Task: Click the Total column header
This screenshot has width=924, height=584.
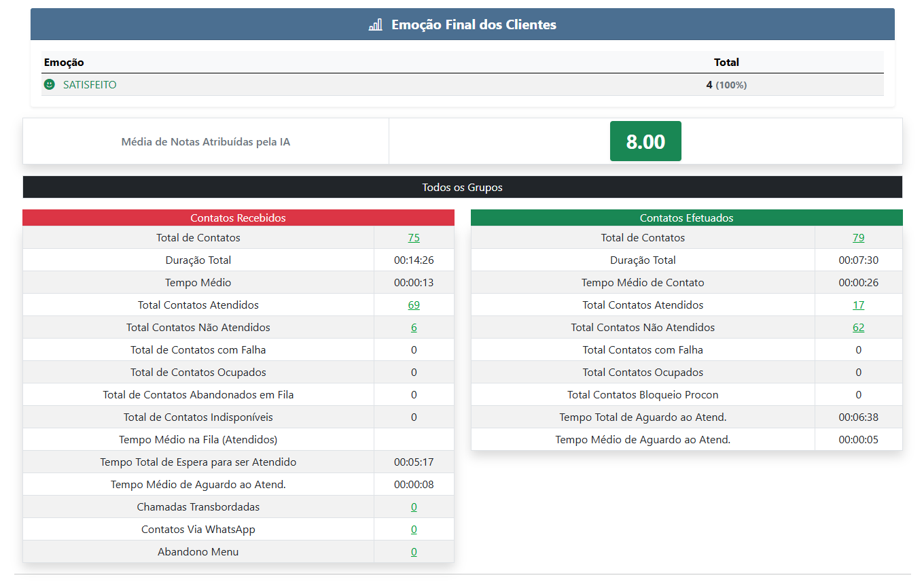Action: 726,63
